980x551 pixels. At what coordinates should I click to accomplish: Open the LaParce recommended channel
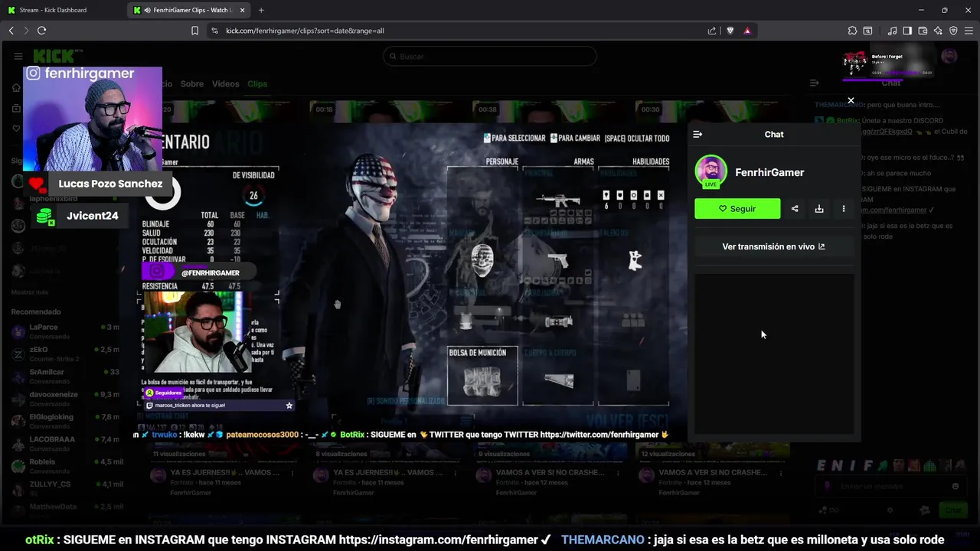[x=66, y=331]
